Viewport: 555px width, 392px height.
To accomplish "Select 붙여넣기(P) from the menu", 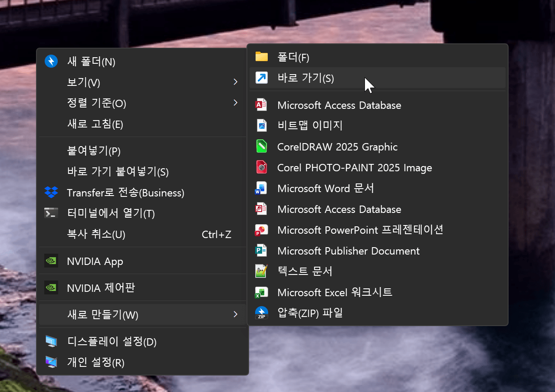I will (143, 151).
